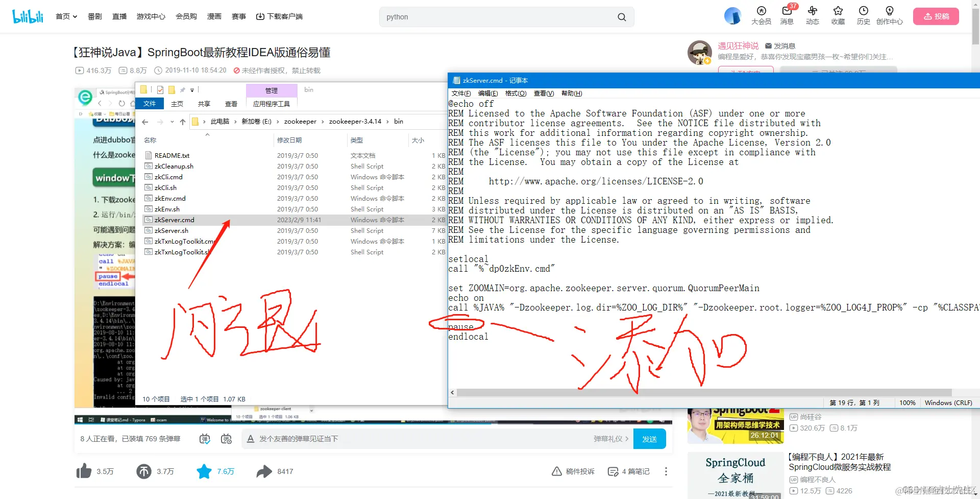Select README.txt in the file list
This screenshot has width=980, height=499.
pos(172,156)
